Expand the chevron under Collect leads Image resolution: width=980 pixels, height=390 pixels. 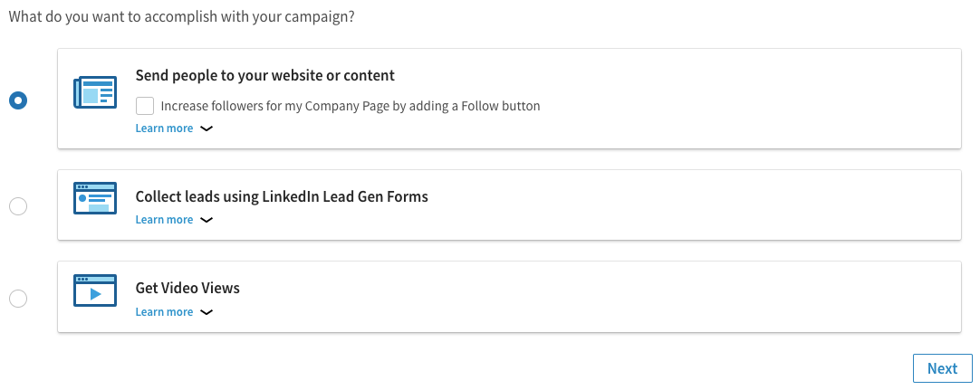207,220
